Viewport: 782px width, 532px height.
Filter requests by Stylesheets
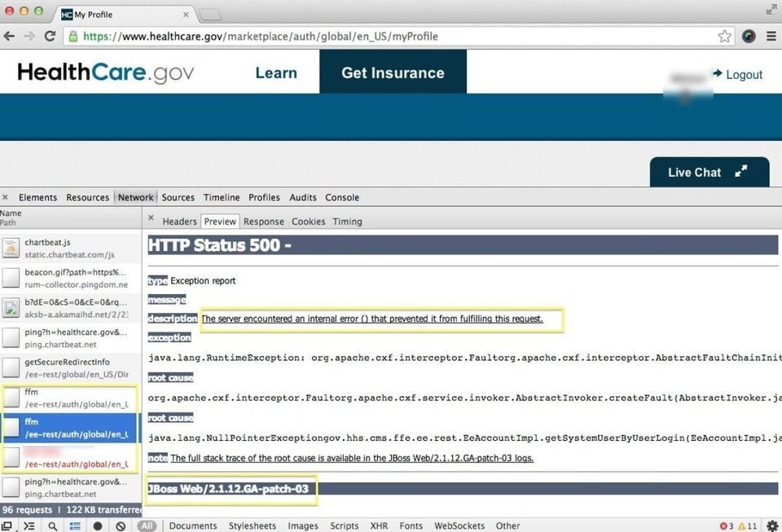(253, 525)
